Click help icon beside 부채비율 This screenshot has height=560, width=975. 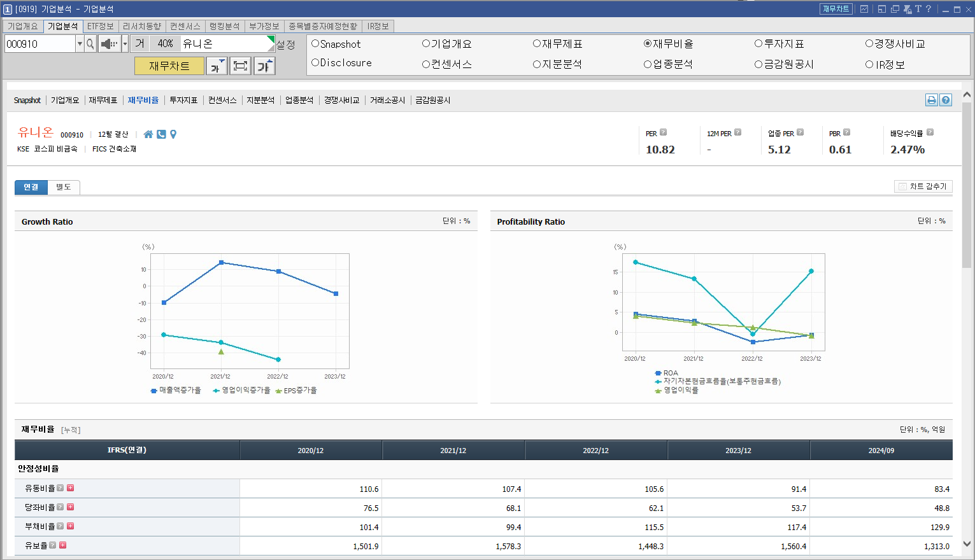pyautogui.click(x=60, y=526)
